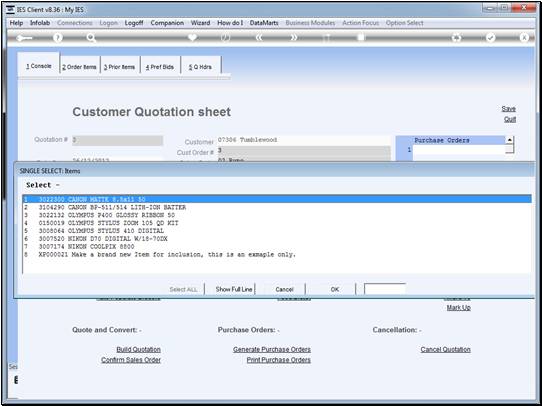Click the Mark Up link
The height and width of the screenshot is (406, 542).
458,308
